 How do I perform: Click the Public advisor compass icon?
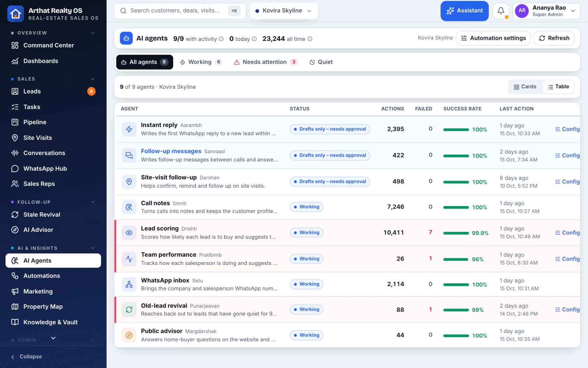point(129,335)
